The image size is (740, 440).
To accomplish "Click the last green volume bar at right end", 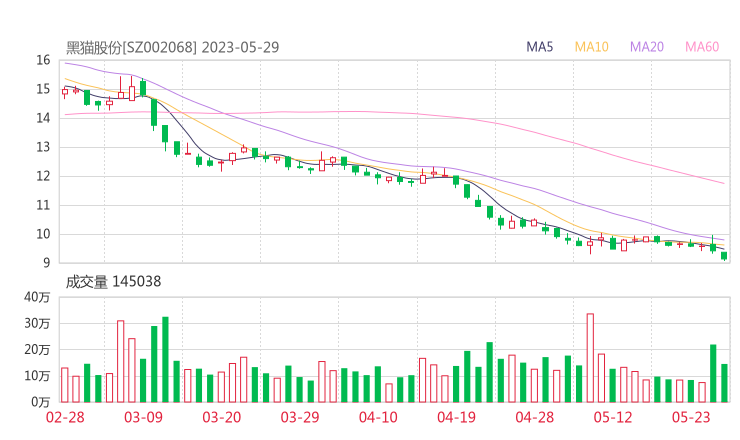I will tap(724, 383).
